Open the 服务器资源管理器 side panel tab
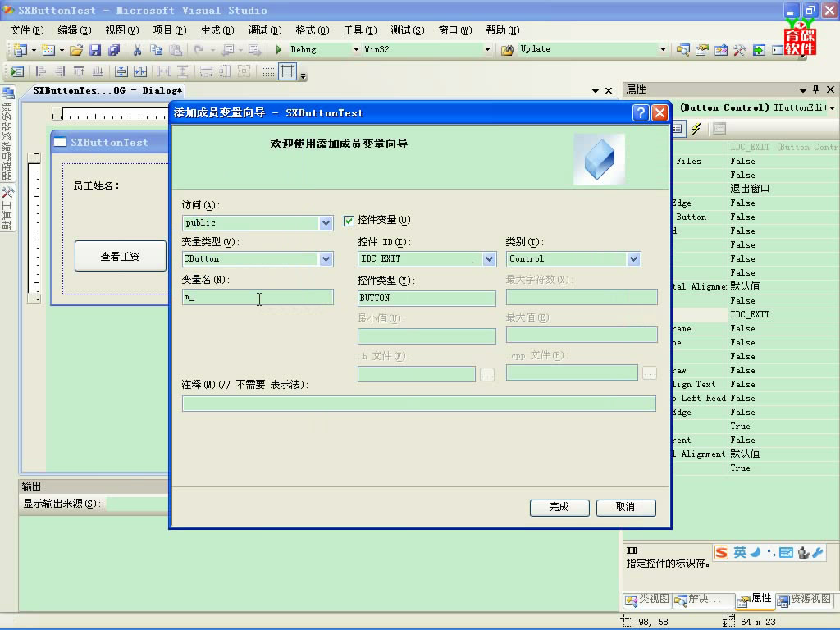 7,133
